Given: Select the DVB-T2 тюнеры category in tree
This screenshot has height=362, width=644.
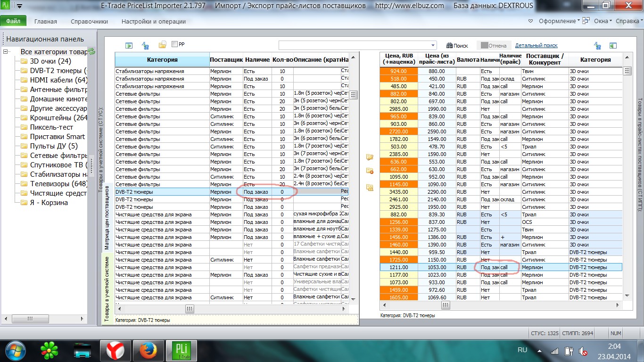Looking at the screenshot, I should click(58, 71).
